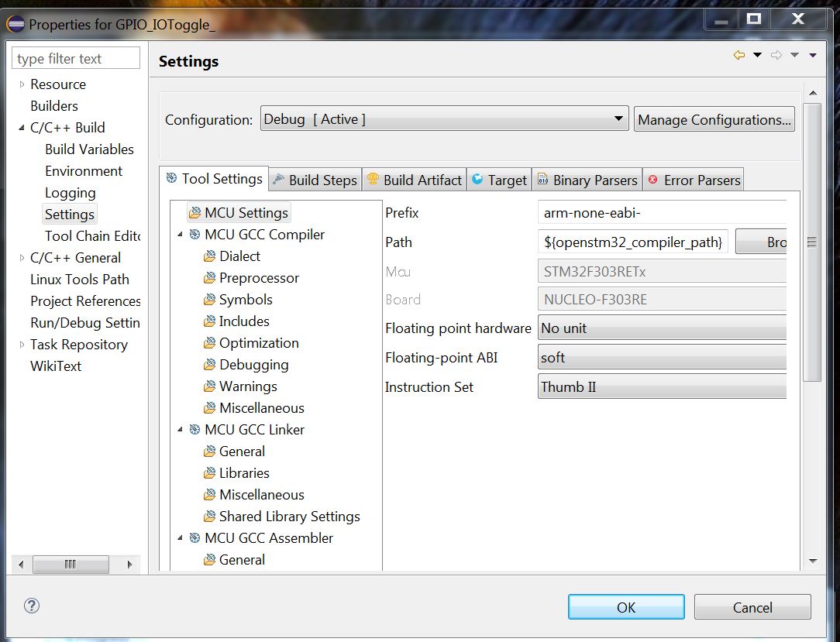
Task: Click the Optimization option icon
Action: (x=209, y=343)
